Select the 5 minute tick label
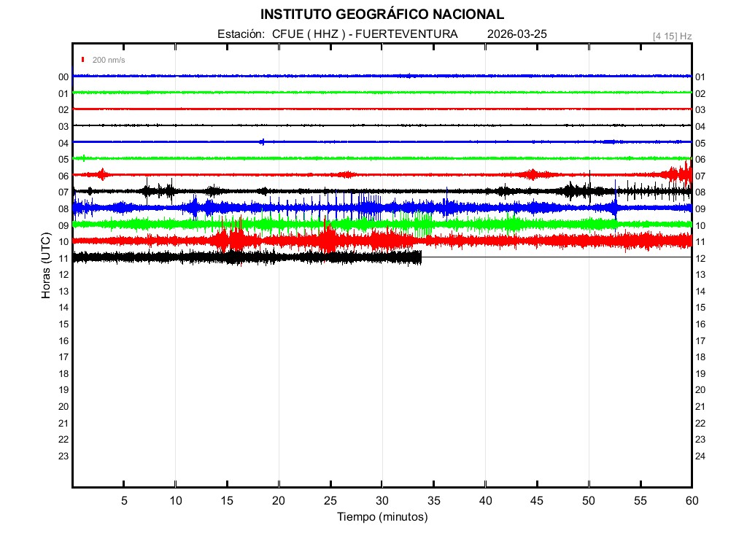This screenshot has width=747, height=560. [x=124, y=500]
